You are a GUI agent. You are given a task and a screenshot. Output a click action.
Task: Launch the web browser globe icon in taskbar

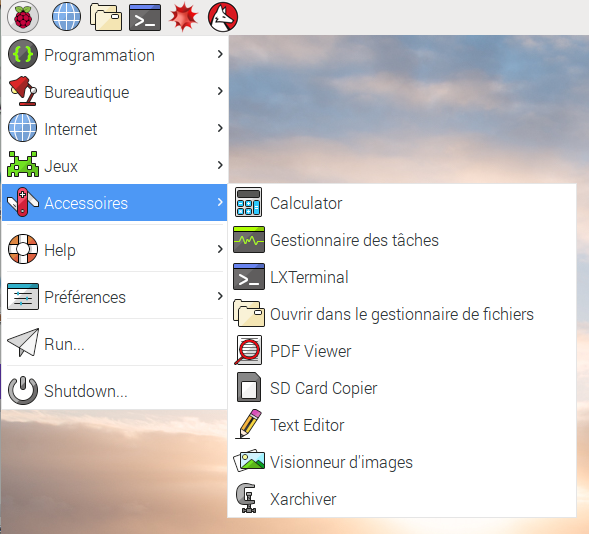click(66, 17)
